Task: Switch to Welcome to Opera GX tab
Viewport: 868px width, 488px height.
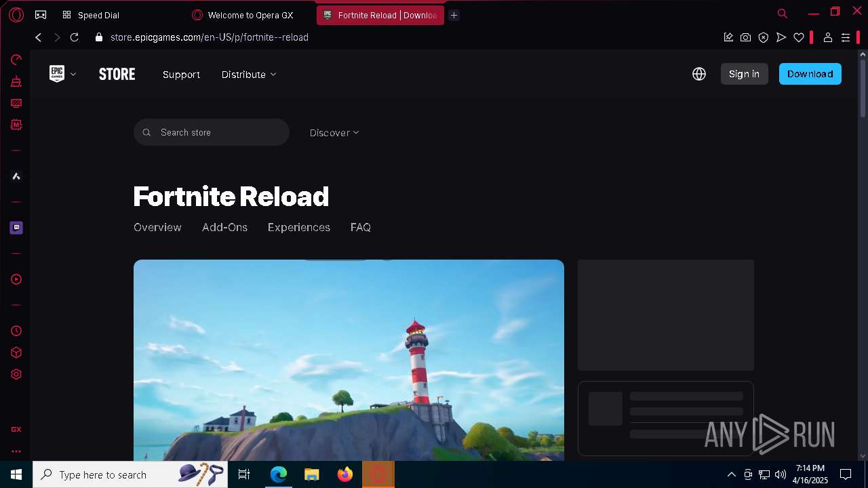Action: tap(250, 15)
